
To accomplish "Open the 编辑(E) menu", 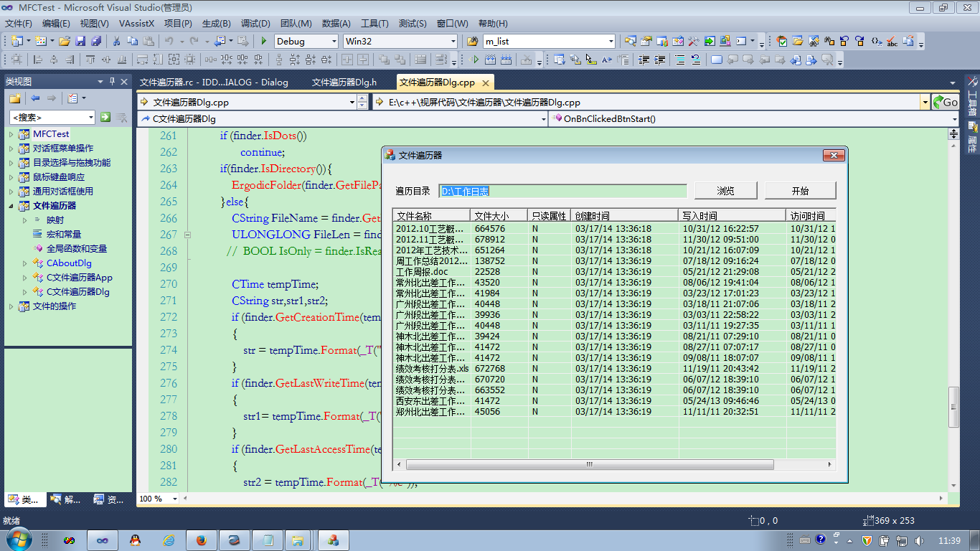I will click(56, 24).
